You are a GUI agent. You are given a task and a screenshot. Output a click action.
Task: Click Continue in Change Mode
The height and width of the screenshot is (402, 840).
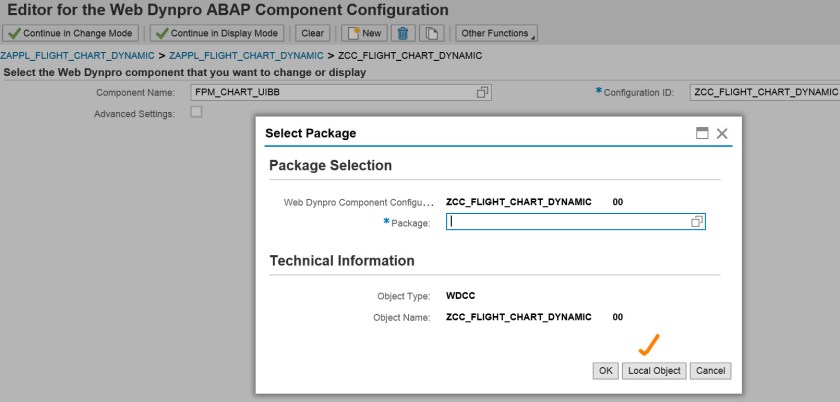[x=73, y=33]
